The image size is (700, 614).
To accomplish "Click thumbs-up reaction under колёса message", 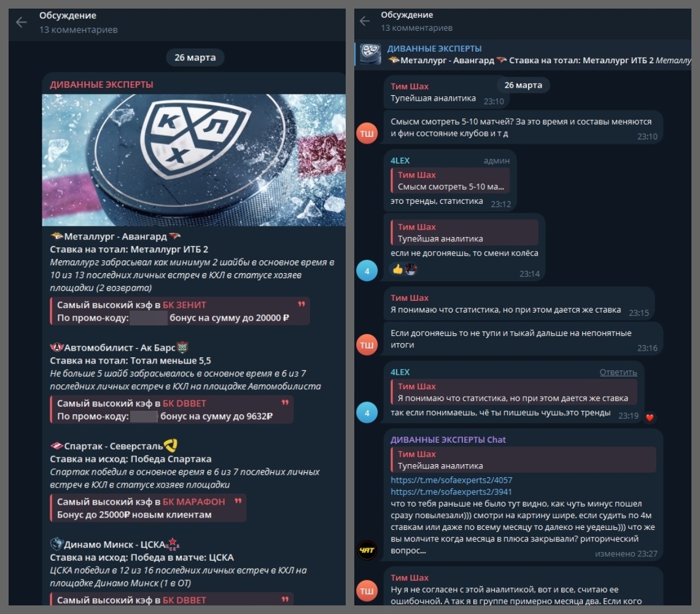I will point(397,269).
